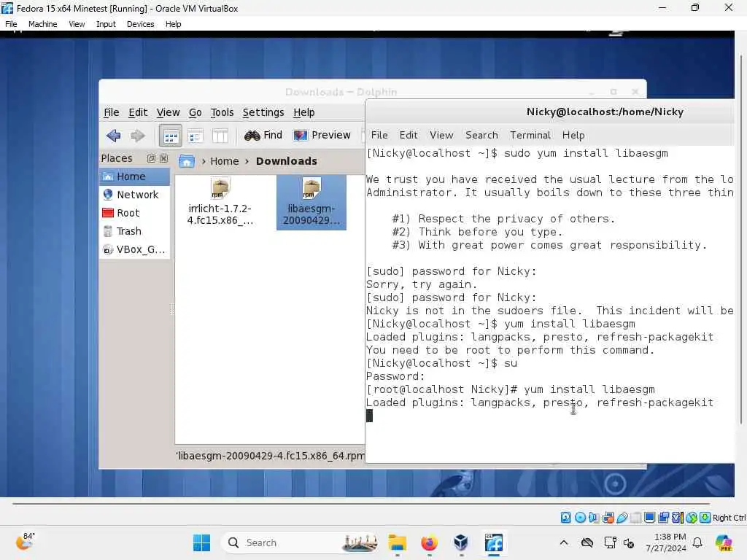The height and width of the screenshot is (560, 747).
Task: Click the VirtualBox shared folders status icon
Action: [635, 518]
